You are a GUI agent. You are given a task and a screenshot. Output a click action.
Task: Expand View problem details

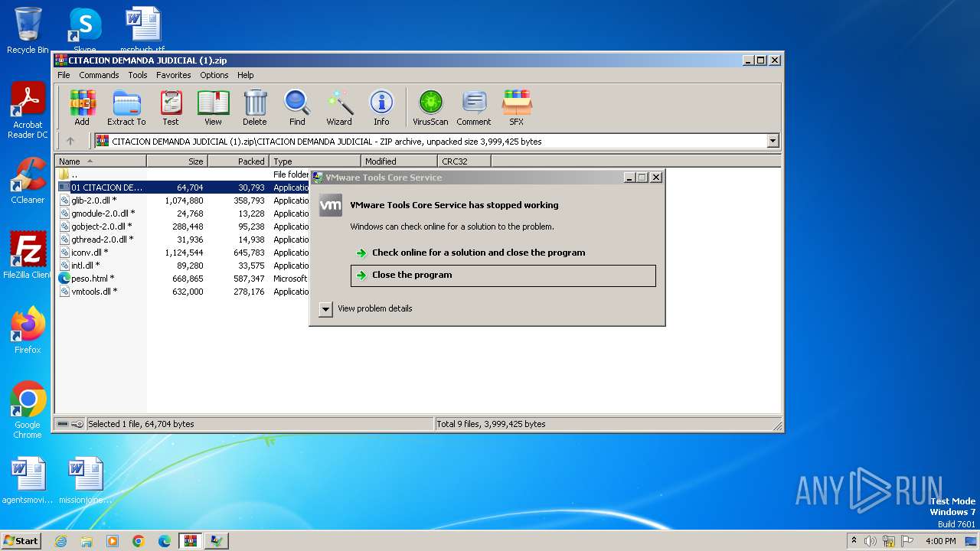tap(325, 308)
